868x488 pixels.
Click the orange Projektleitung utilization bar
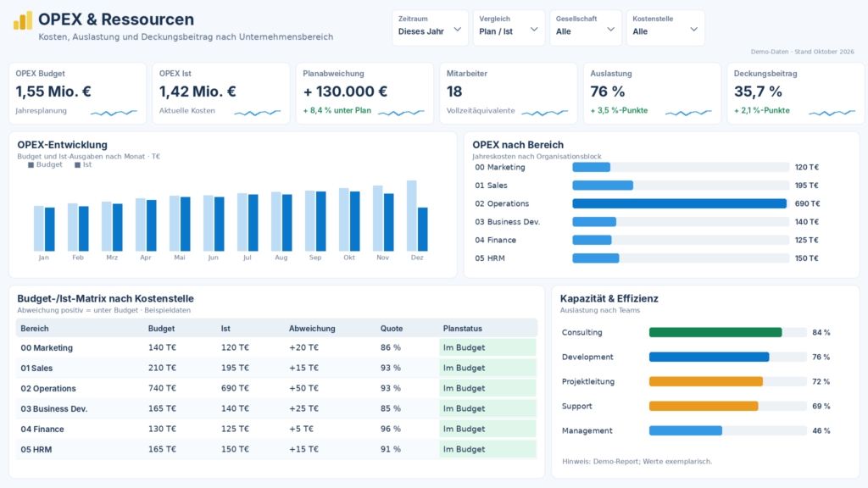click(706, 382)
